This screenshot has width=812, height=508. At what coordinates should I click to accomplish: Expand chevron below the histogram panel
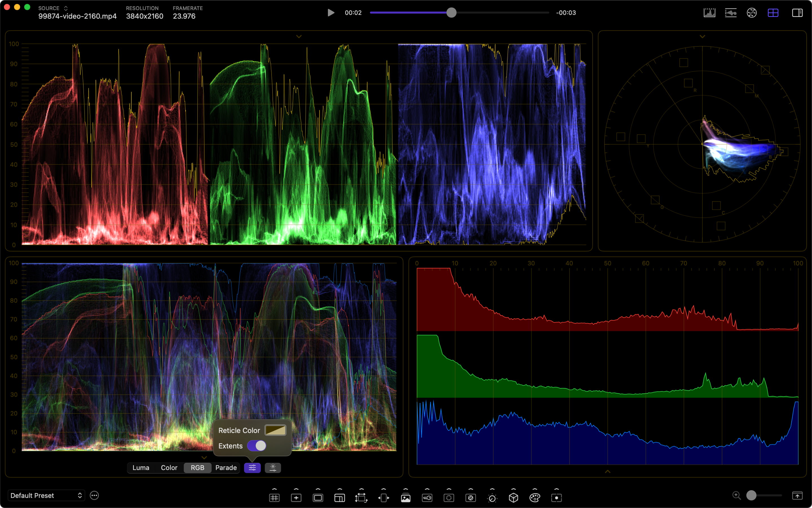tap(608, 472)
